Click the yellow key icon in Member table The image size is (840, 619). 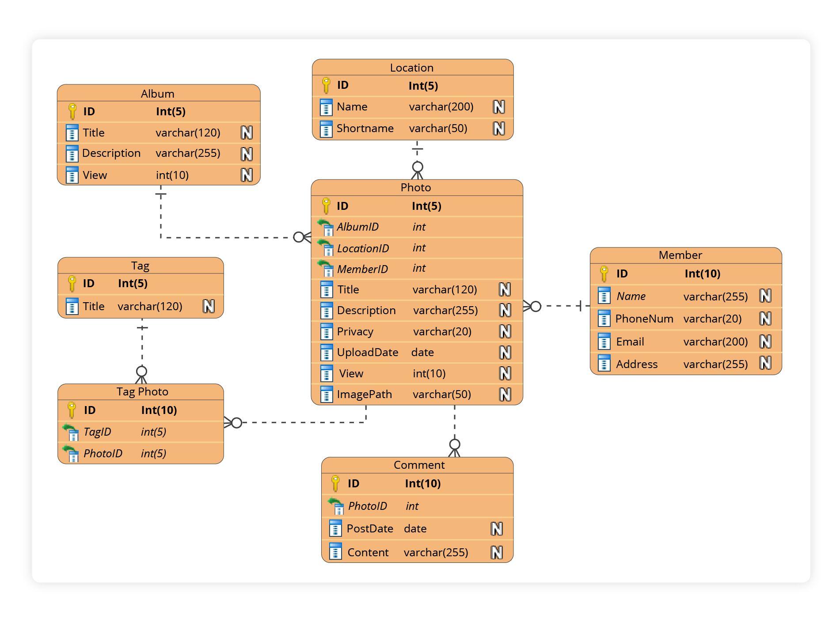click(604, 274)
